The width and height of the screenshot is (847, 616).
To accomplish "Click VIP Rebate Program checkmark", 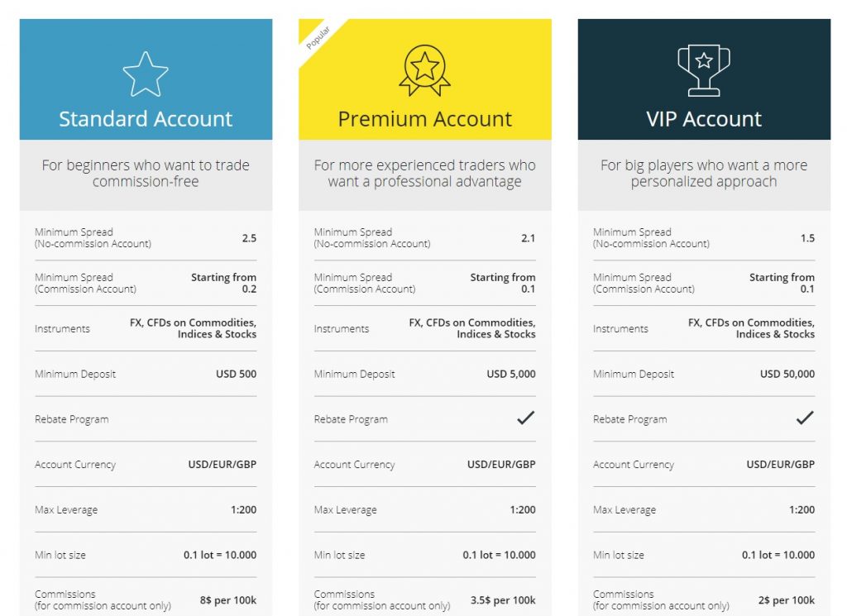I will pyautogui.click(x=805, y=418).
